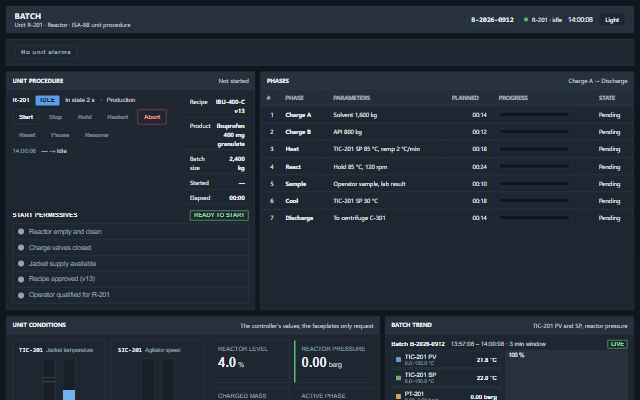Click 'TIC-201 SP 85 °C, ramp 2 °C/min' parameter
Image resolution: width=640 pixels, height=400 pixels.
pyautogui.click(x=376, y=149)
